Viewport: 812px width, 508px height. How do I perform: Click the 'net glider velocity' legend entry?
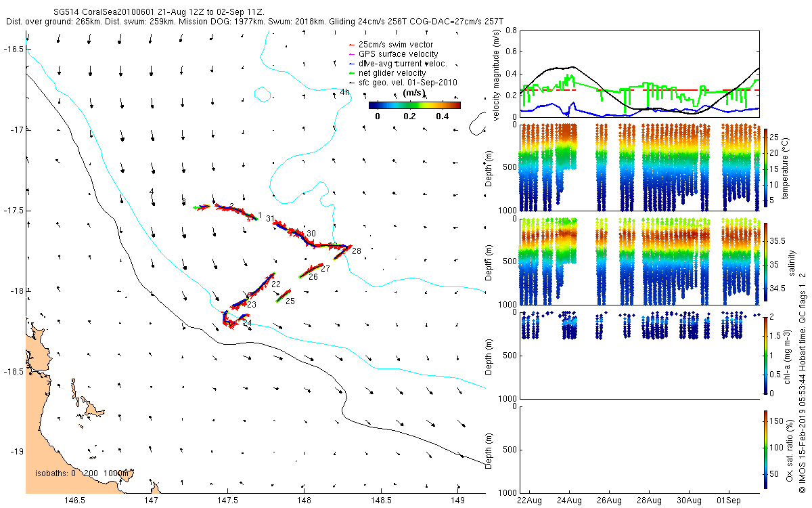[x=392, y=73]
